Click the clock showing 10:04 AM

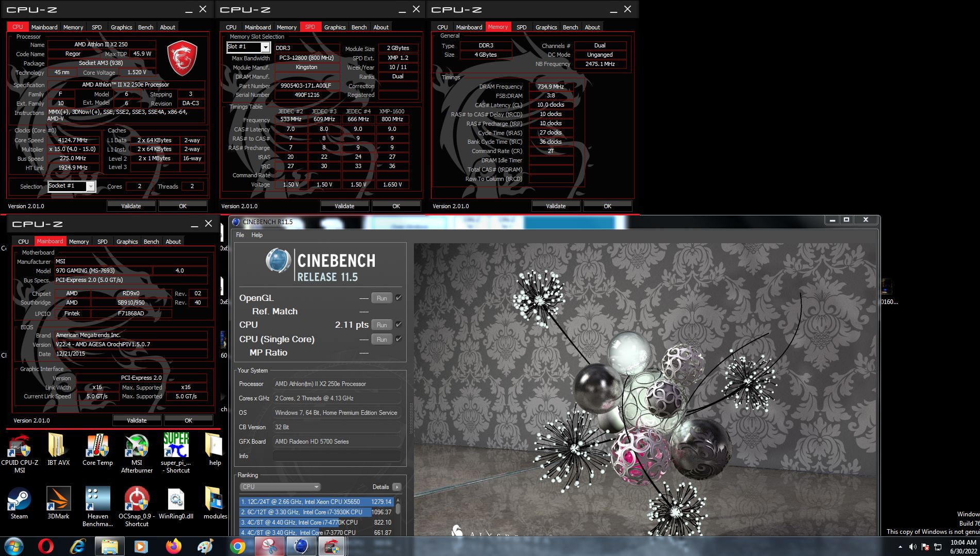[x=963, y=543]
